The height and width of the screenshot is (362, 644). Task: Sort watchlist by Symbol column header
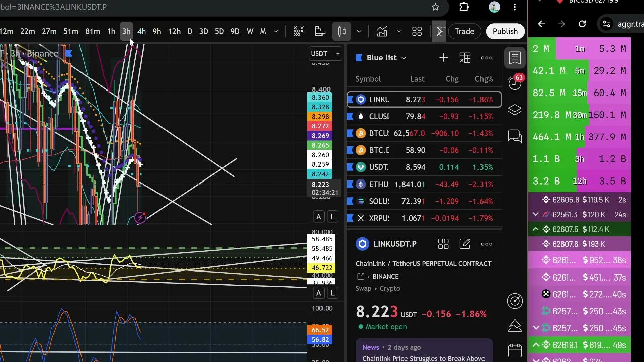tap(368, 79)
